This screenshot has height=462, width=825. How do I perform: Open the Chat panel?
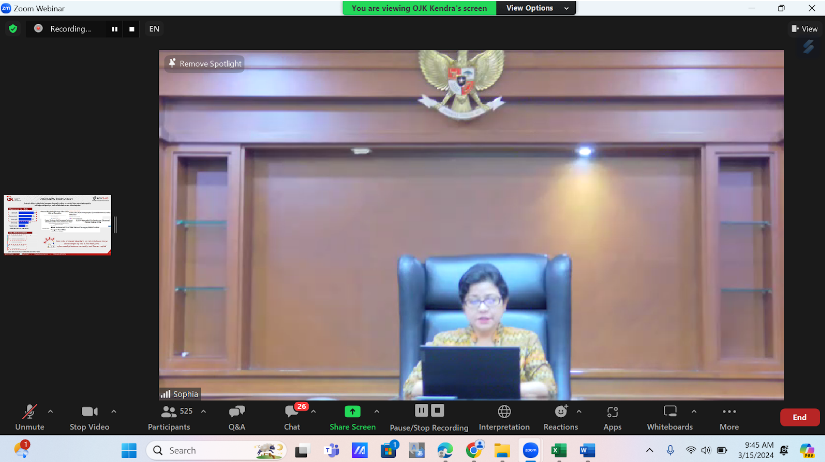(292, 412)
